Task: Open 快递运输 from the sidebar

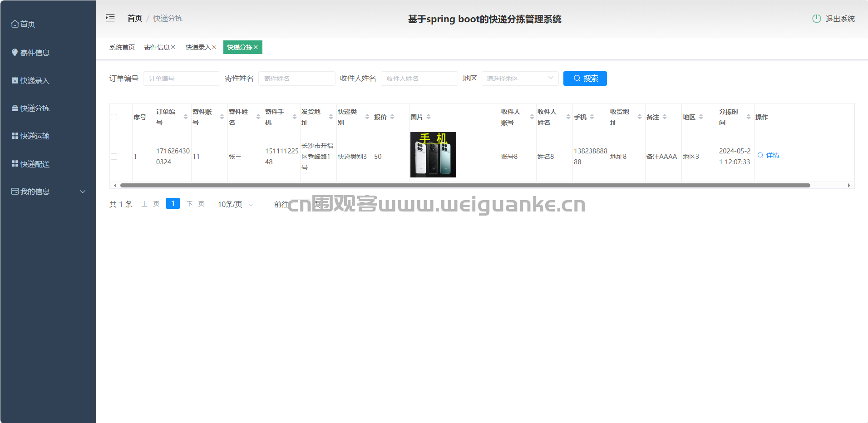Action: (x=35, y=136)
